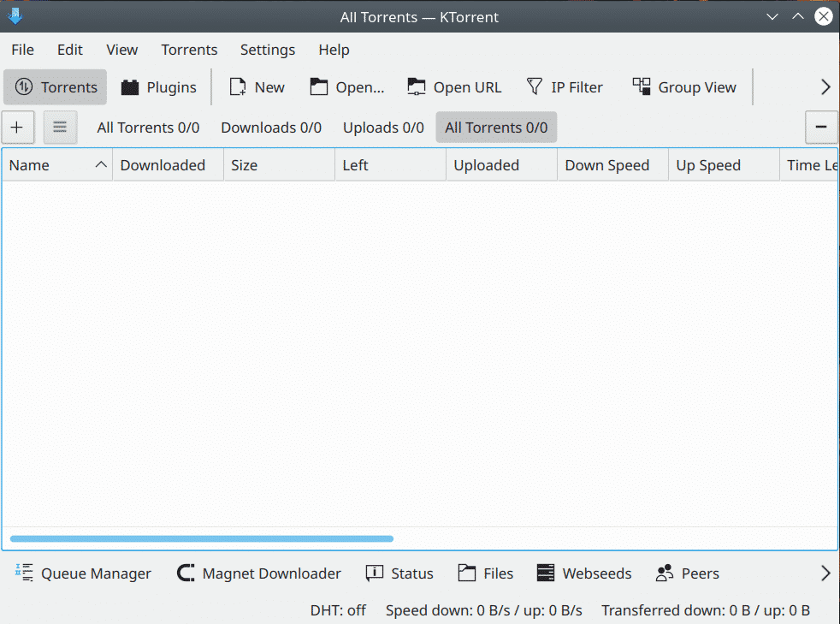Open URL toolbar button
Screen dimensions: 840x624
(454, 87)
